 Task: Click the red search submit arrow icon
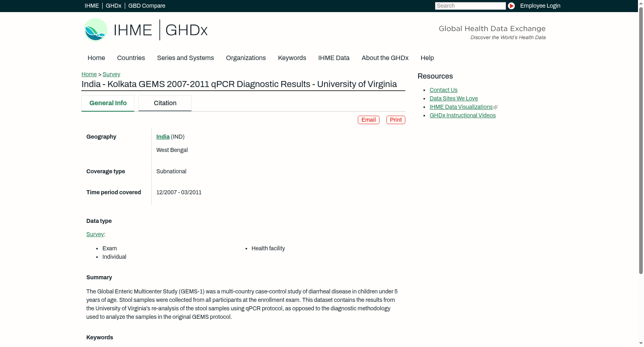click(511, 6)
